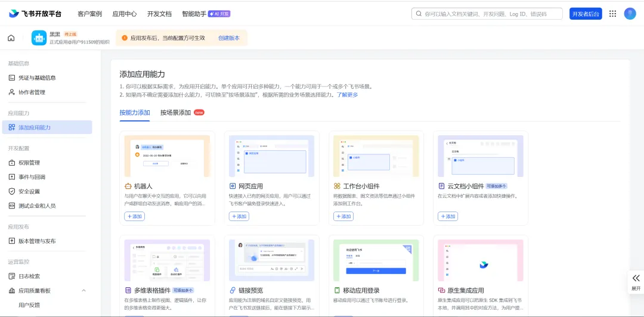This screenshot has width=644, height=317.
Task: Click the 链接预览 preview thumbnail
Action: (x=271, y=260)
